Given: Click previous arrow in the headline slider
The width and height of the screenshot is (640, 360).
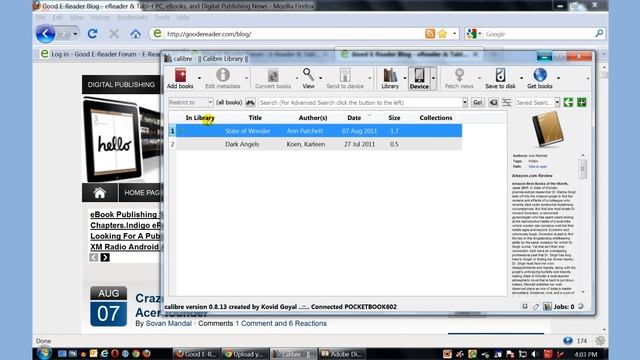Looking at the screenshot, I should click(93, 258).
